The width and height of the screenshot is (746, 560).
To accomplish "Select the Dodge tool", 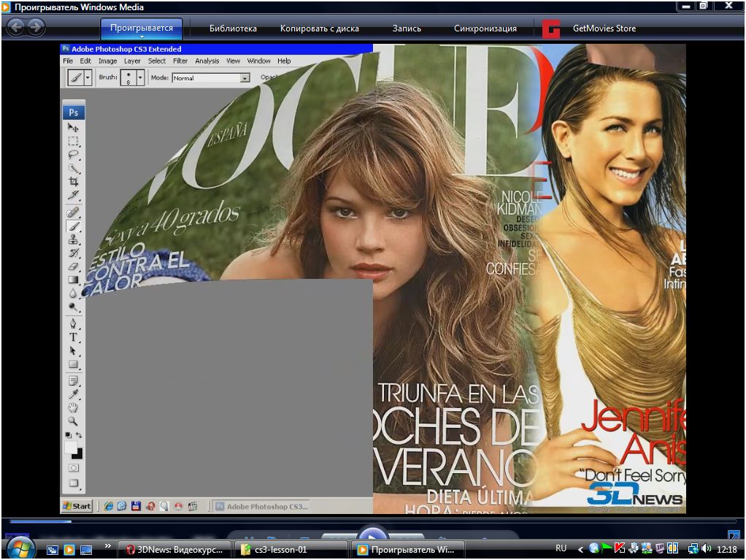I will (x=73, y=307).
